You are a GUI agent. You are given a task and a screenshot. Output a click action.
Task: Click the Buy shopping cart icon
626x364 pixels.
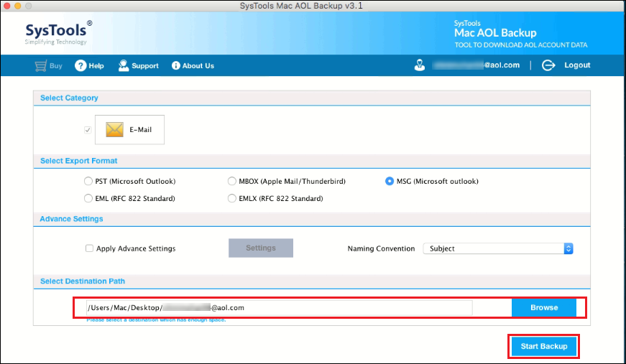pyautogui.click(x=40, y=66)
